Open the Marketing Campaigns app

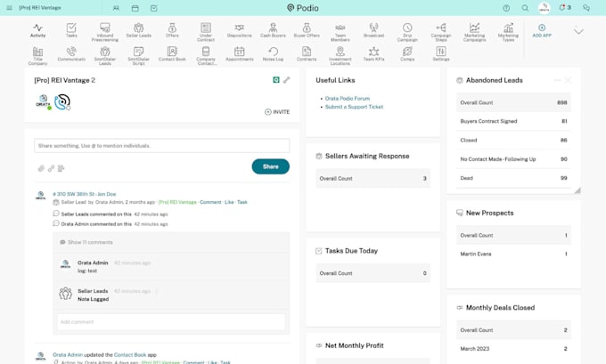coord(475,32)
